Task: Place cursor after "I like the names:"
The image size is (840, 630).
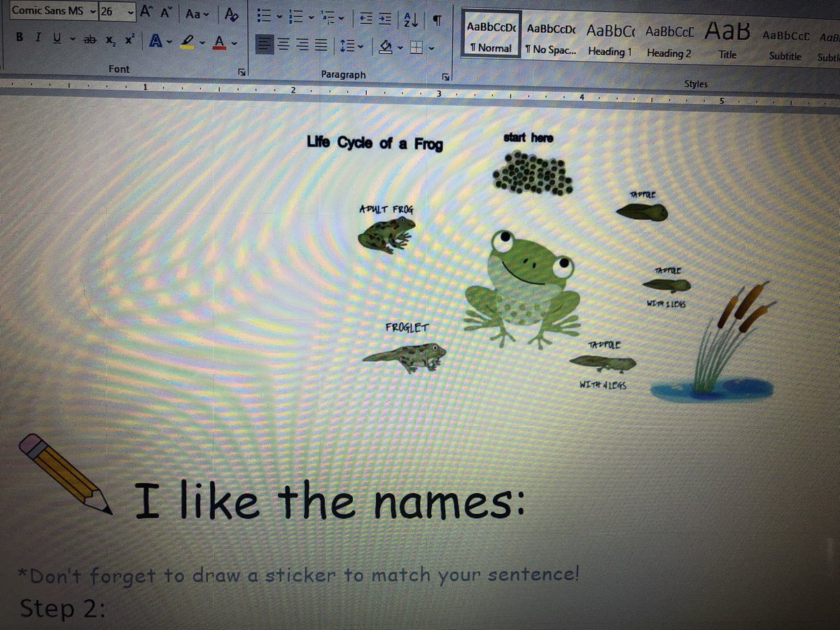Action: 526,501
